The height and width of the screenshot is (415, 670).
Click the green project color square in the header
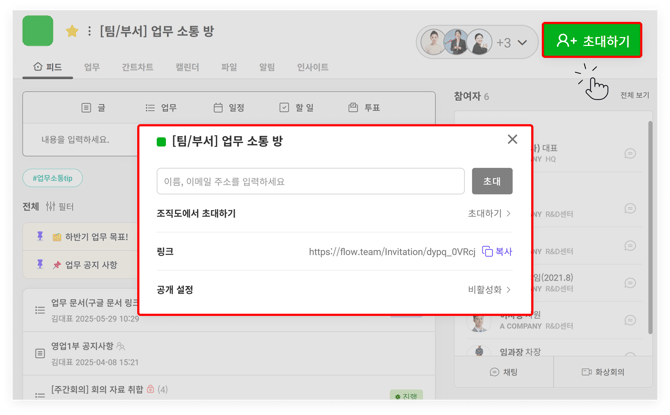(x=38, y=31)
